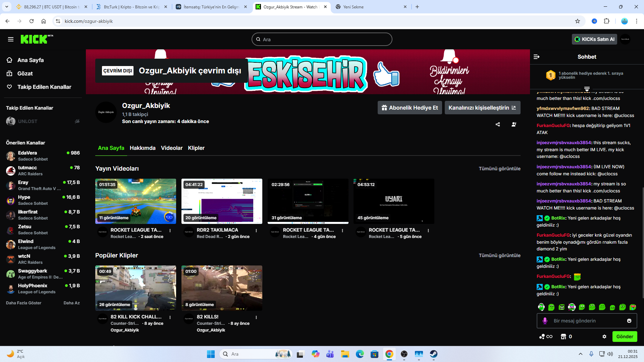The image size is (644, 362).
Task: Click the chat panel scrollbar
Action: pos(643,243)
